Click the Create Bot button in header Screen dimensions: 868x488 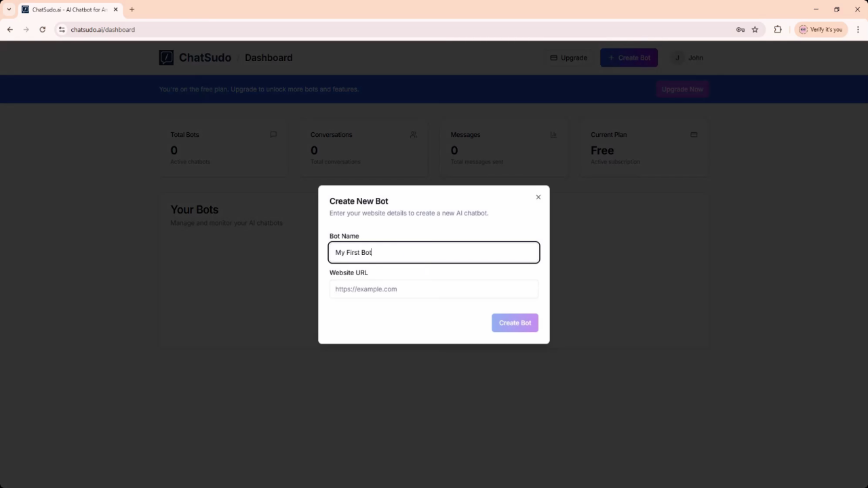pyautogui.click(x=629, y=58)
